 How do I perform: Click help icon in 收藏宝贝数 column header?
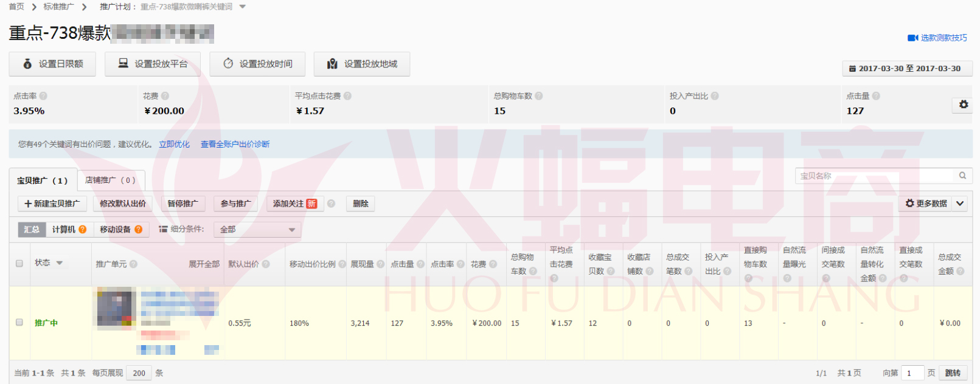(x=611, y=272)
